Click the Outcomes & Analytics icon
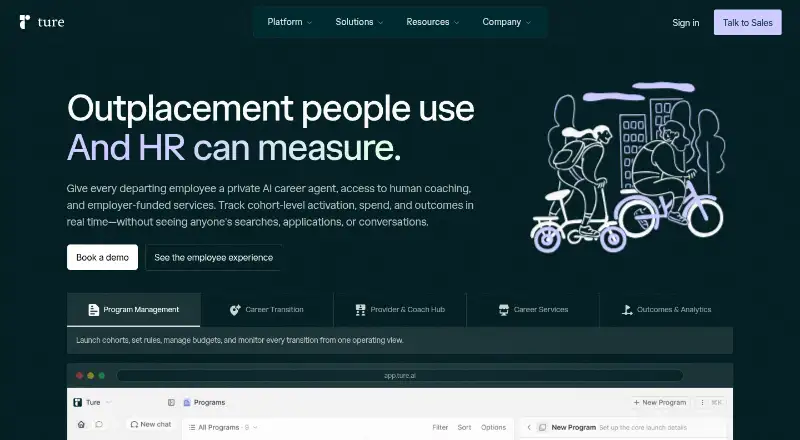Image resolution: width=800 pixels, height=440 pixels. (627, 310)
